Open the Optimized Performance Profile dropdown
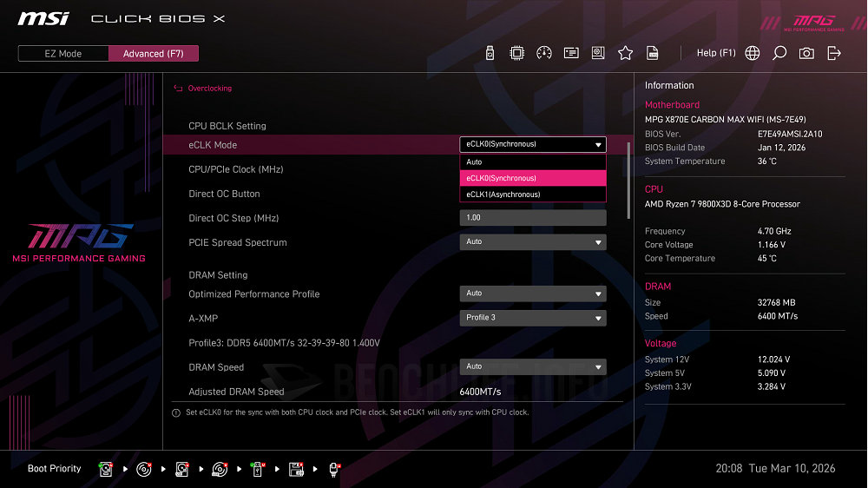 tap(532, 293)
